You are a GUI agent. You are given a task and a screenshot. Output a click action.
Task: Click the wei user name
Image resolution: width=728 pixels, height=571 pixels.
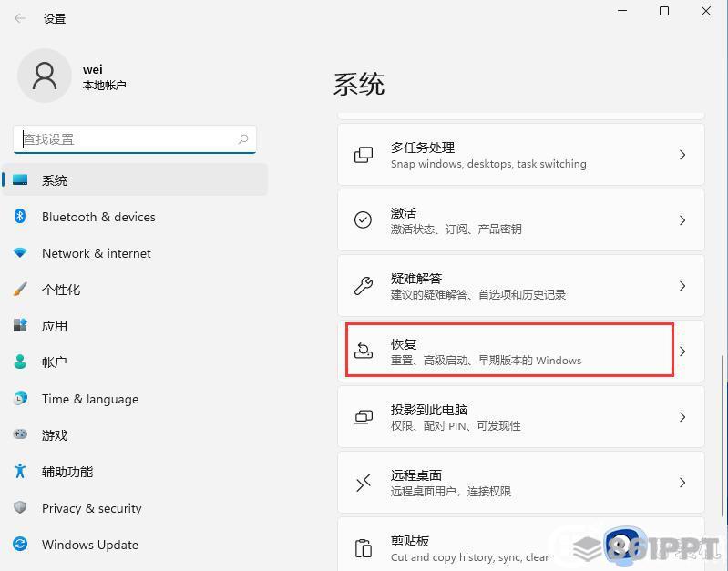[92, 69]
